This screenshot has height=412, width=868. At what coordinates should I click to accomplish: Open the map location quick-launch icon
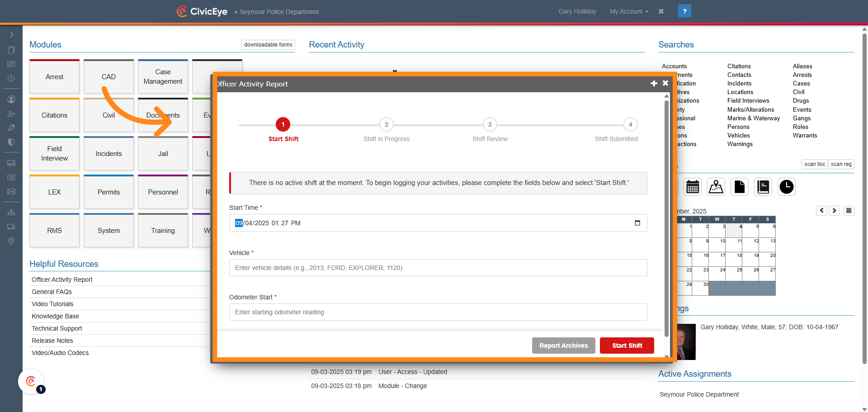pos(716,187)
